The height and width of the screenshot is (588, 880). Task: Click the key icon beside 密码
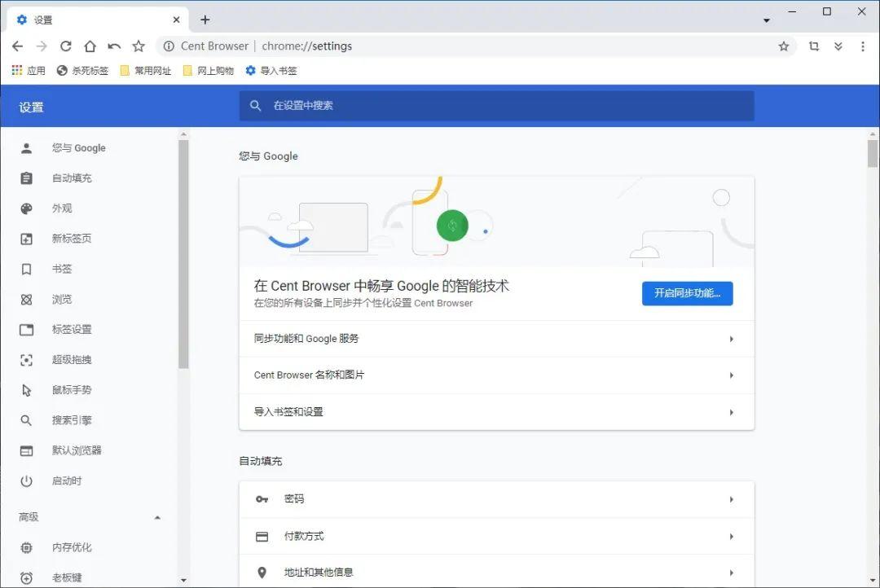[262, 499]
